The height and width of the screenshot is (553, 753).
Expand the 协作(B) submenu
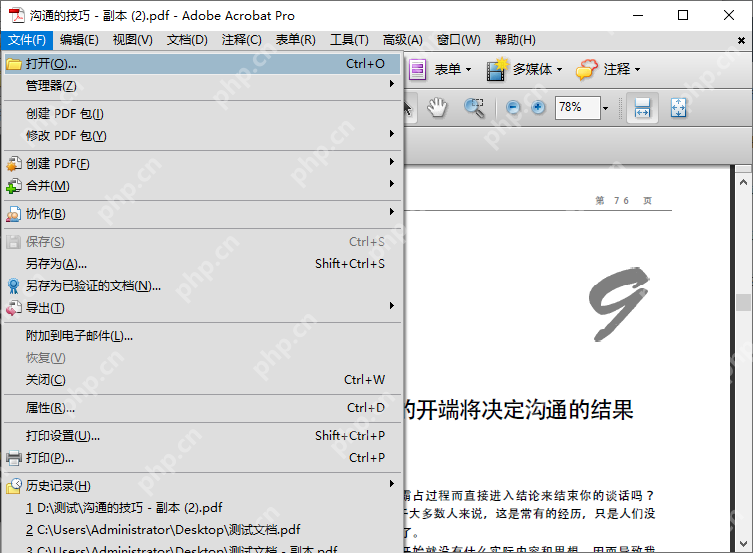click(x=202, y=214)
